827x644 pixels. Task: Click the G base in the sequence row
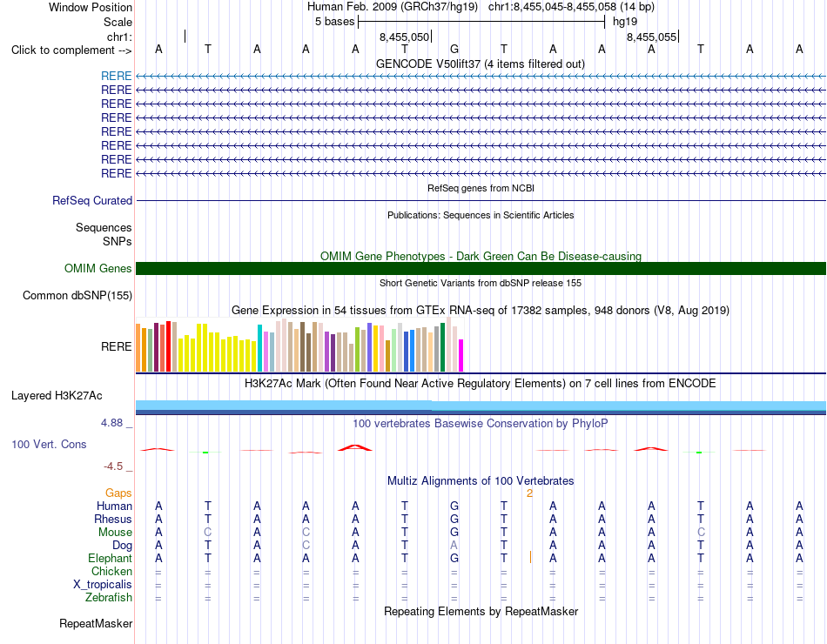coord(454,49)
